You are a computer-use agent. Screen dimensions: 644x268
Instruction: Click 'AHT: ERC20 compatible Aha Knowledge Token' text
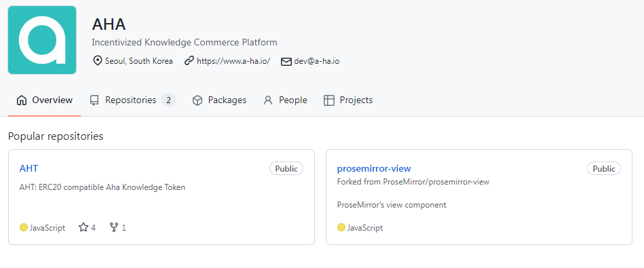tap(102, 187)
